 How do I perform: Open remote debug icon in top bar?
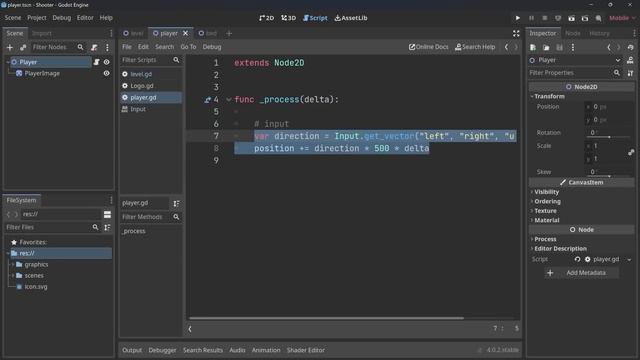558,18
